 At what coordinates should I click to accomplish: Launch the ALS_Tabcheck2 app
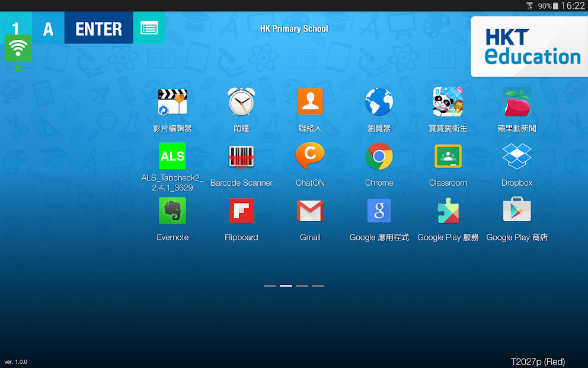pos(172,156)
